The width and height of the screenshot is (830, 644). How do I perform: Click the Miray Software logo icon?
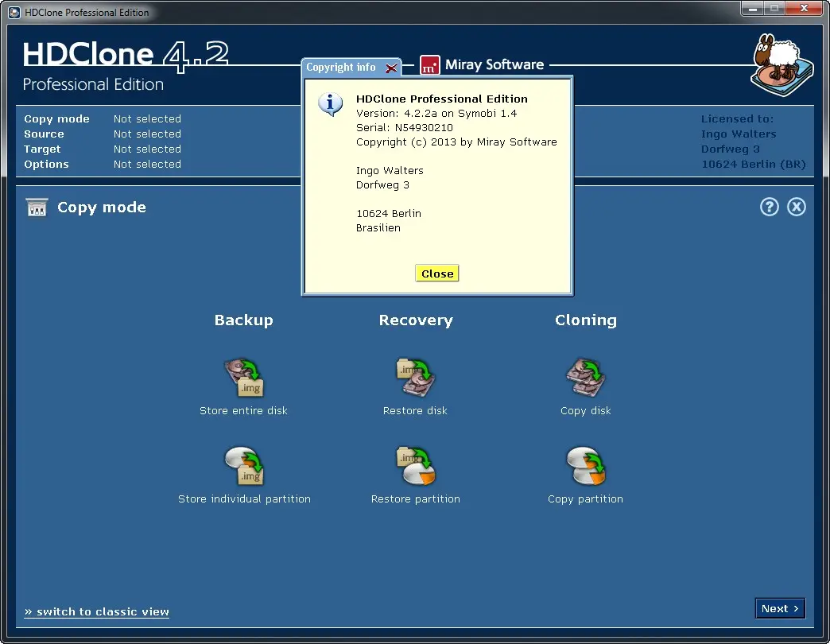pyautogui.click(x=430, y=65)
